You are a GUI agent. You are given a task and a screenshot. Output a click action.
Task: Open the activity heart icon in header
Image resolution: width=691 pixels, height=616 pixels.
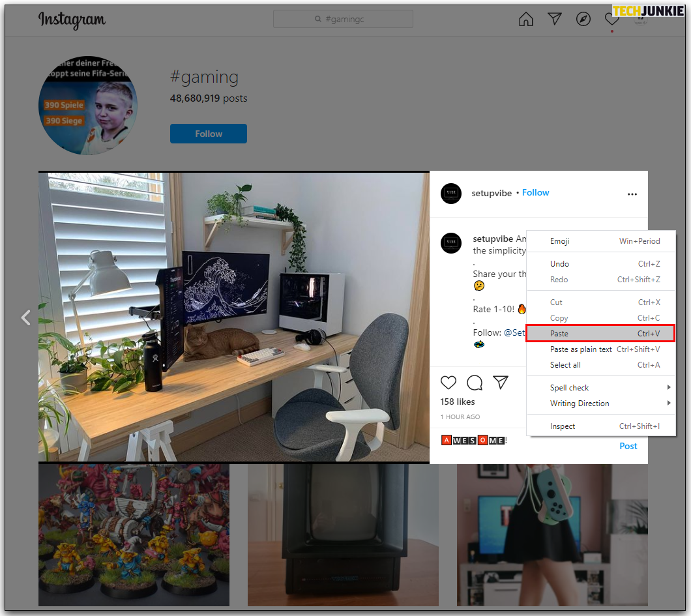point(611,19)
